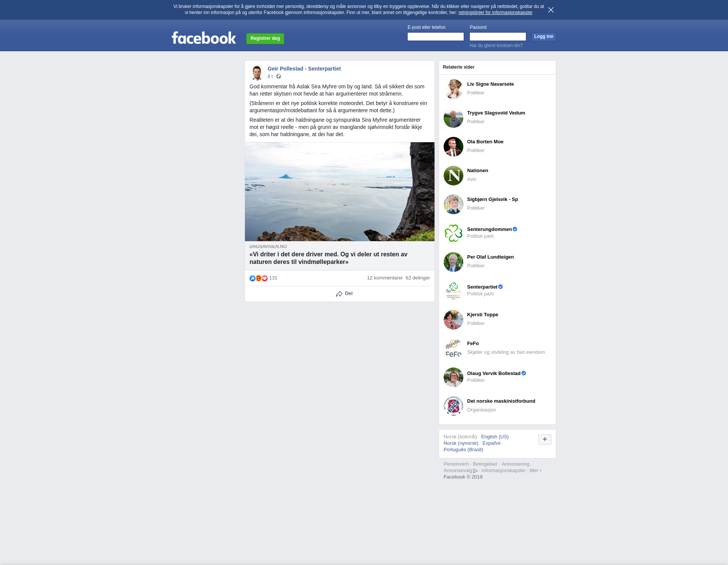Image resolution: width=728 pixels, height=565 pixels.
Task: Open Geir Pollestad - Senterpartiet page name
Action: pyautogui.click(x=304, y=69)
